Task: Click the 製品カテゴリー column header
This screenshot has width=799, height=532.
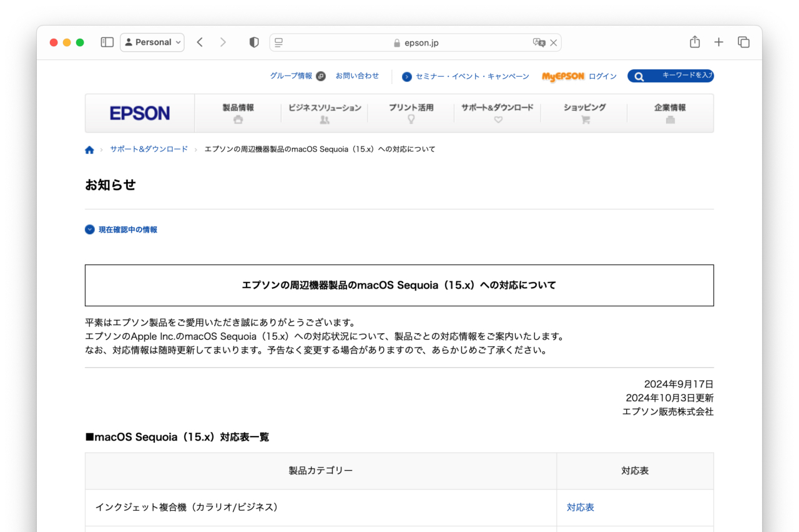Action: click(x=321, y=471)
